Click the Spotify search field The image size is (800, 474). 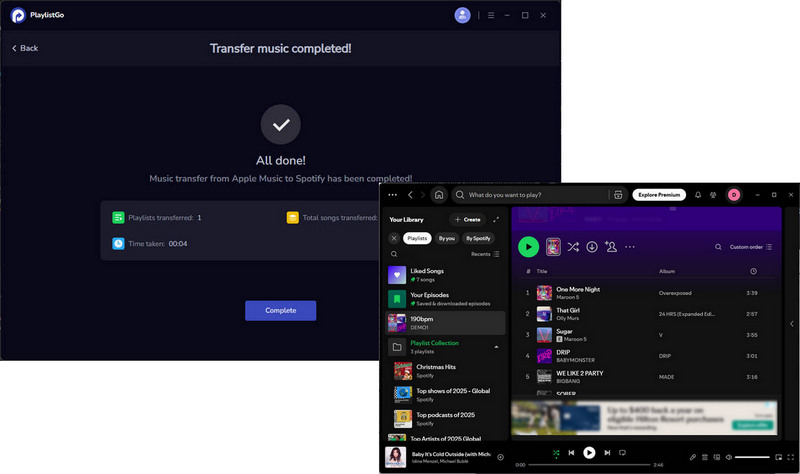[x=529, y=194]
